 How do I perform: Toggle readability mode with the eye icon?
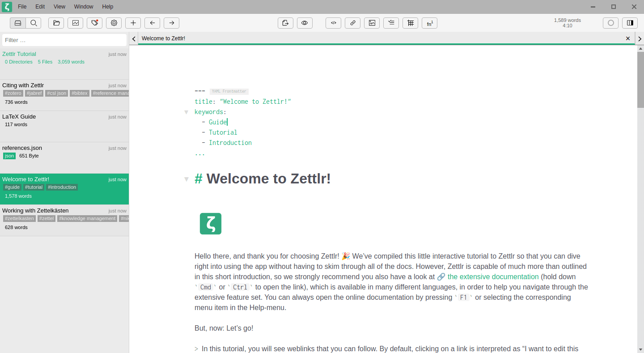[305, 23]
